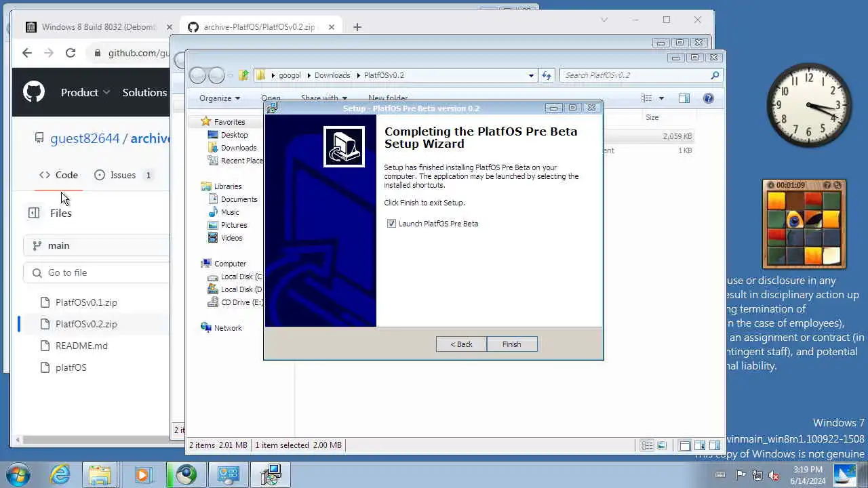
Task: Click the muted volume tray icon
Action: coord(774,475)
